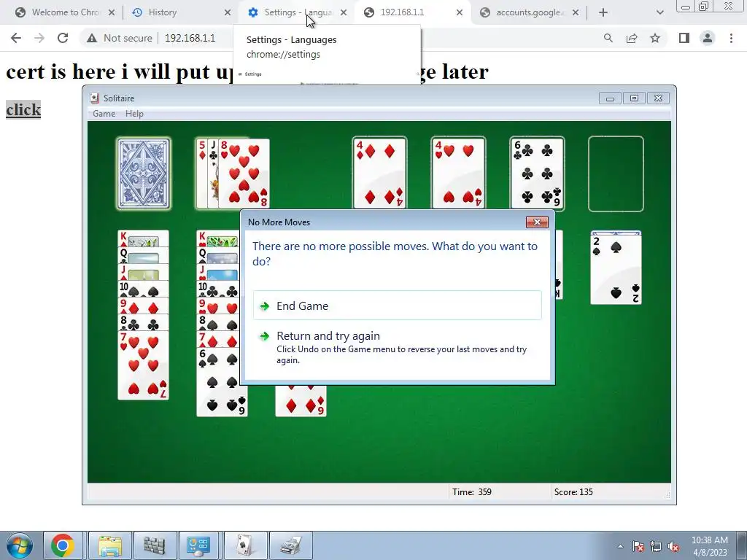Viewport: 747px width, 560px height.
Task: Open the Chrome profile avatar
Action: click(708, 38)
